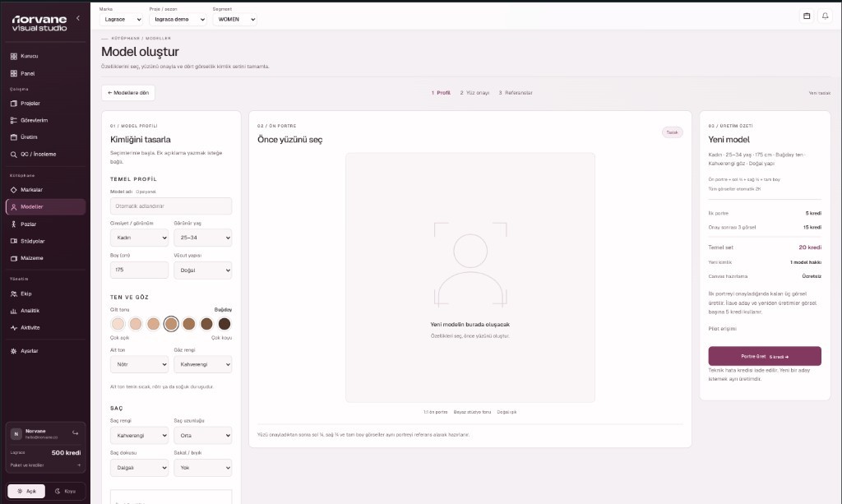Click the Modellere dön button

[x=128, y=93]
